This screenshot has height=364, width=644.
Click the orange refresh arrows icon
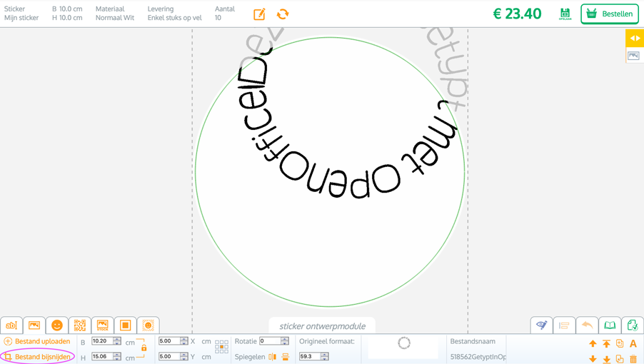point(283,14)
